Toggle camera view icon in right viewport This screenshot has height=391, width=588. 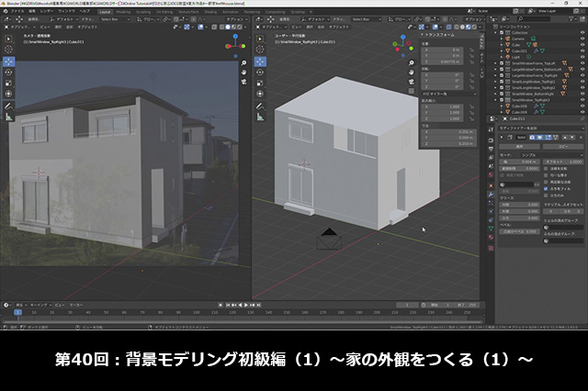pos(412,82)
